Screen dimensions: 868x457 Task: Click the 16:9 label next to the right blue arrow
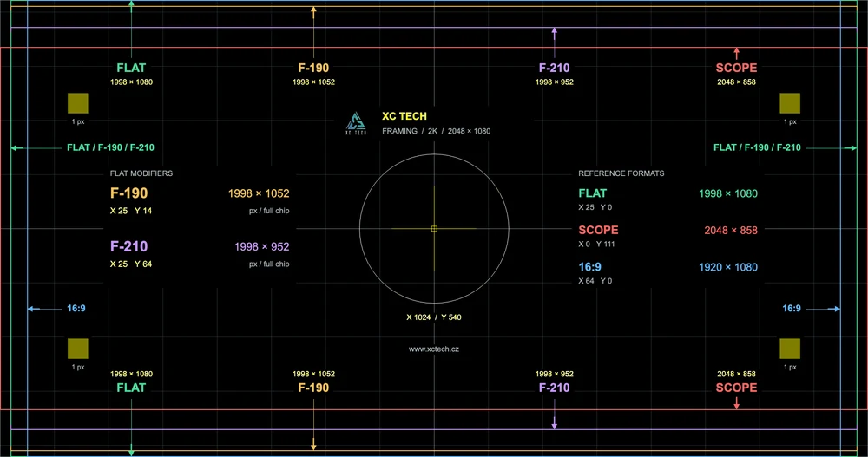tap(791, 308)
